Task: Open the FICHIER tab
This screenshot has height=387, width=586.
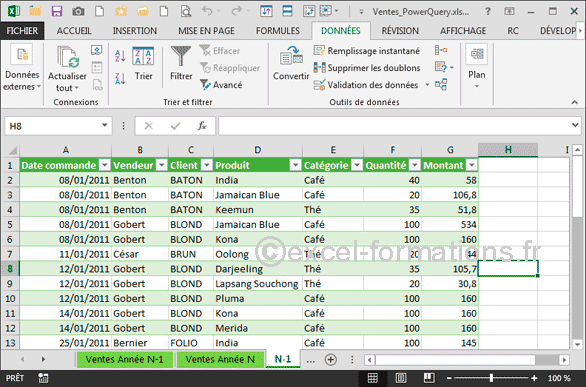Action: [22, 31]
